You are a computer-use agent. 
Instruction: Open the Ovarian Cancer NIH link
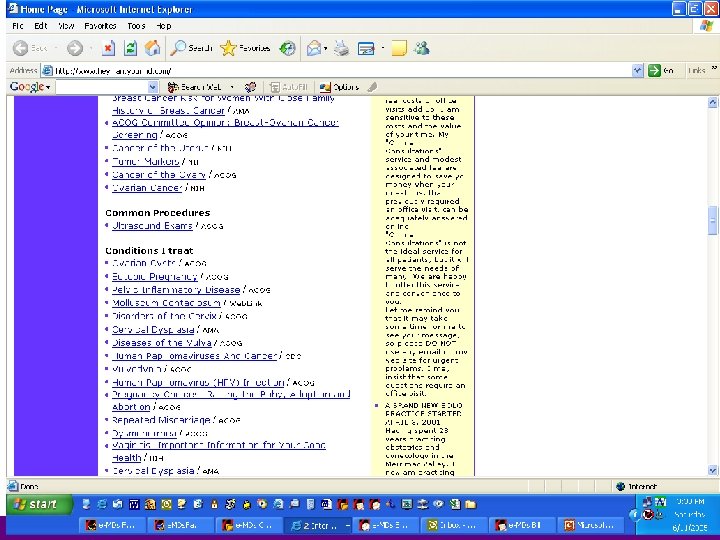147,188
